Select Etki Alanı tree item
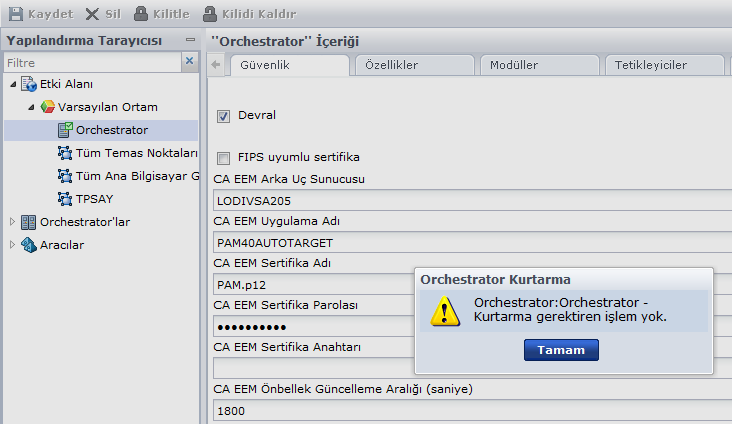Viewport: 732px width, 424px height. pos(66,84)
